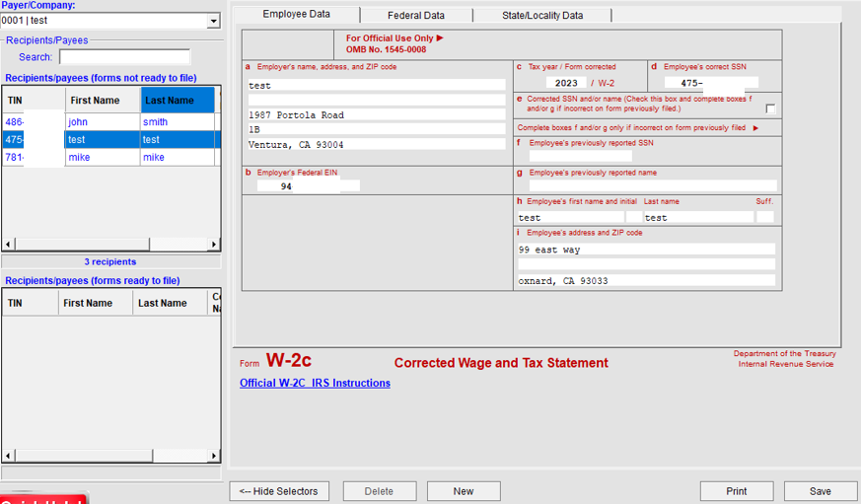This screenshot has width=861, height=504.
Task: Switch to the Federal Data tab
Action: (415, 16)
